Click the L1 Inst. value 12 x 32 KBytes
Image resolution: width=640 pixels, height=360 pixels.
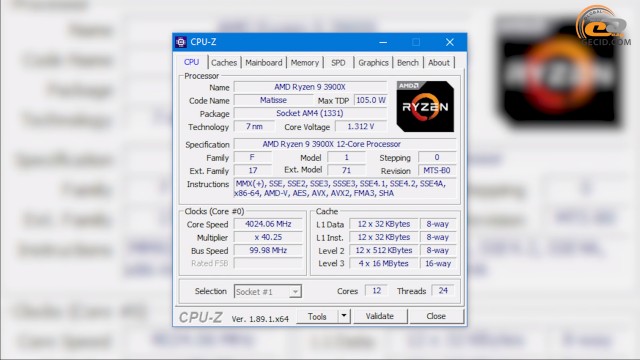[x=384, y=237]
